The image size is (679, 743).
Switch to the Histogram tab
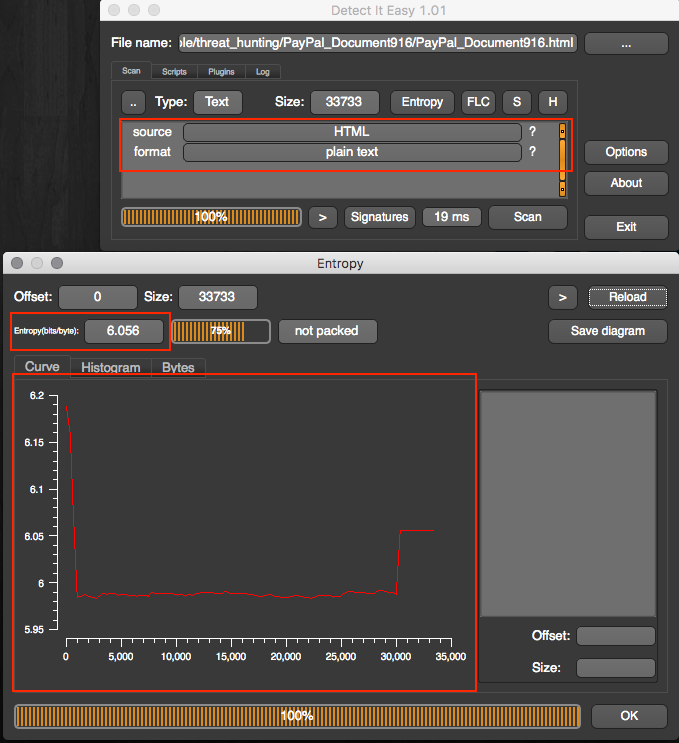click(111, 368)
